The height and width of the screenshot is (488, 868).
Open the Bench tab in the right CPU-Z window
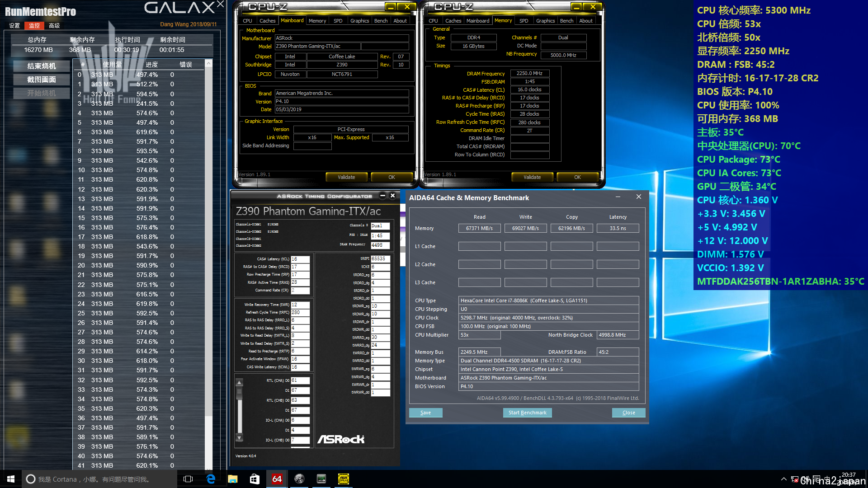(x=566, y=21)
